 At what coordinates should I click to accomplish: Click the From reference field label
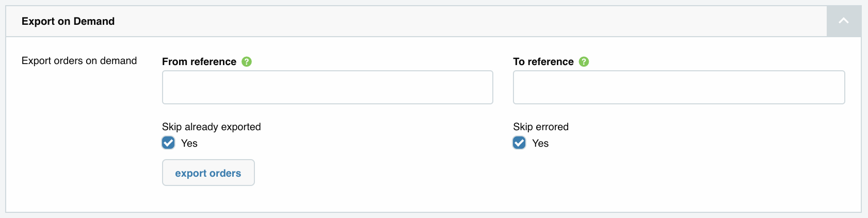pos(199,61)
